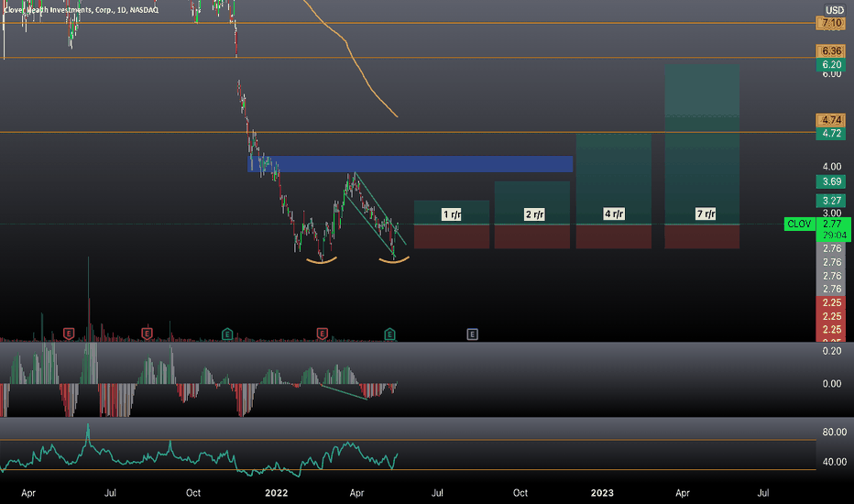Select the 1 r/r position label
Image resolution: width=854 pixels, height=504 pixels.
point(452,214)
